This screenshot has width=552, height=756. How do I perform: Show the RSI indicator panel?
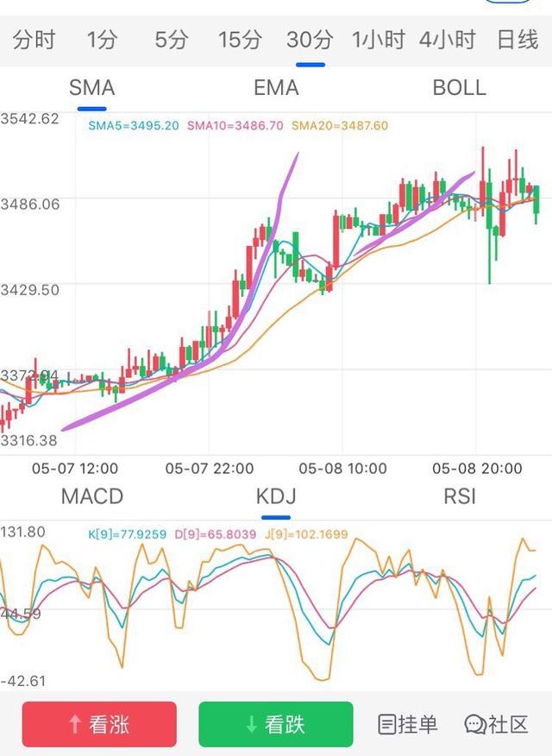[459, 496]
